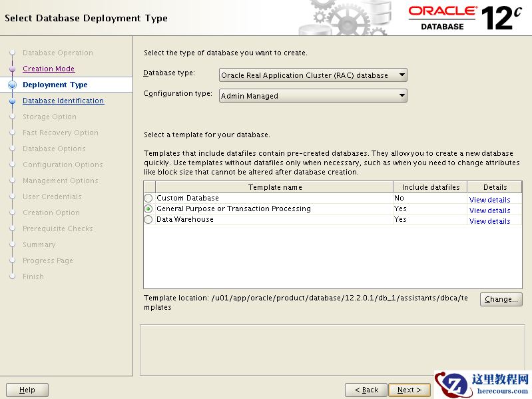Open the Database type dropdown

(313, 75)
